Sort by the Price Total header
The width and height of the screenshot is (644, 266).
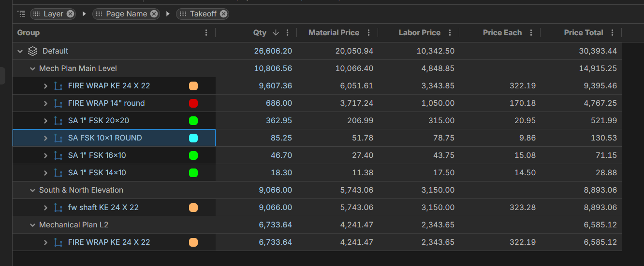[x=583, y=33]
